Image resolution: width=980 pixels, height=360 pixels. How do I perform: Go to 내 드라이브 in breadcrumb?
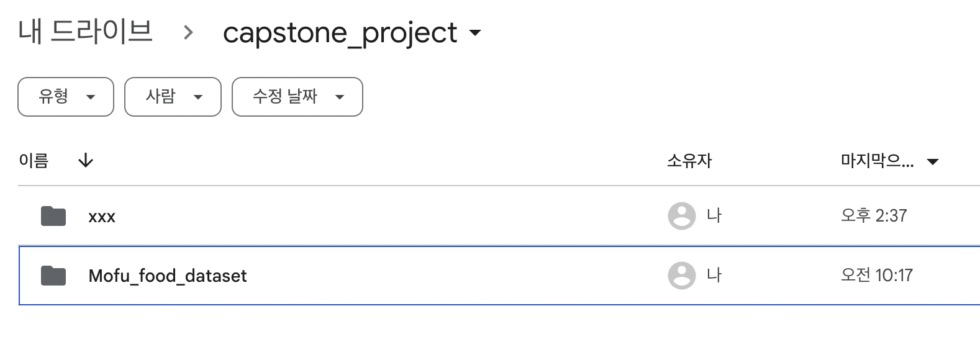point(85,32)
